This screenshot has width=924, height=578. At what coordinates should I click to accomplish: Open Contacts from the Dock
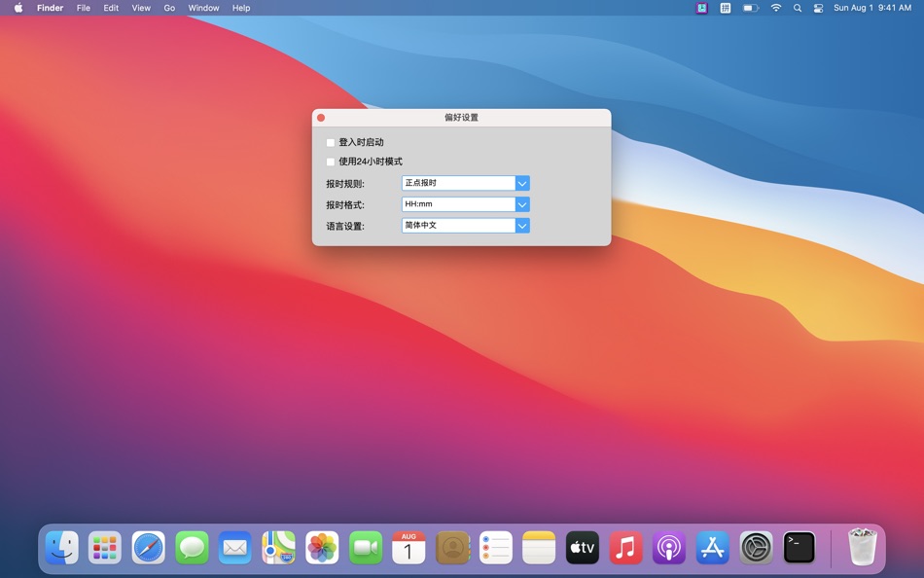(x=452, y=548)
